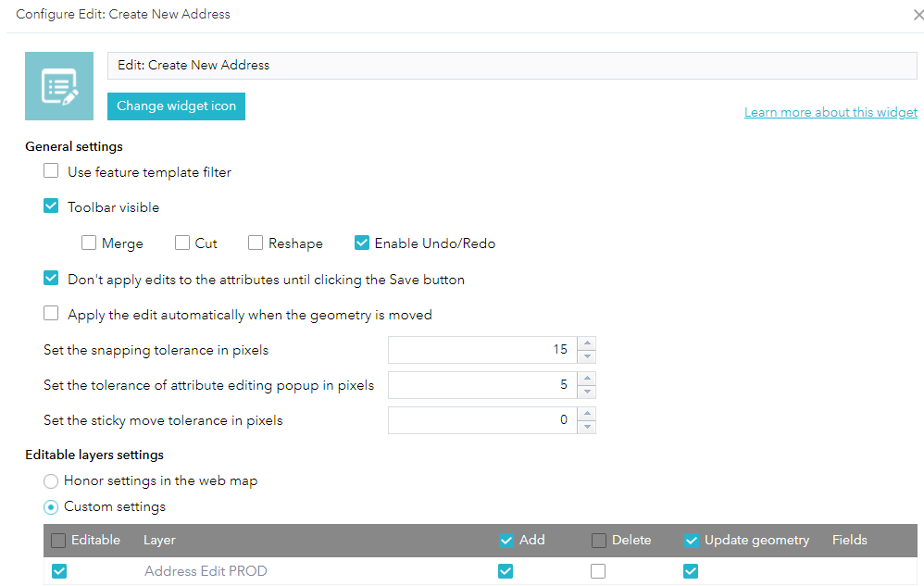Click the Edit widget icon thumbnail

59,86
